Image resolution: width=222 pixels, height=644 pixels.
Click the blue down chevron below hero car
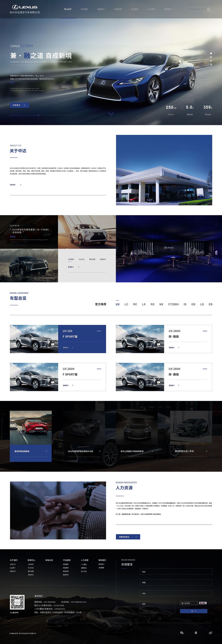click(111, 114)
